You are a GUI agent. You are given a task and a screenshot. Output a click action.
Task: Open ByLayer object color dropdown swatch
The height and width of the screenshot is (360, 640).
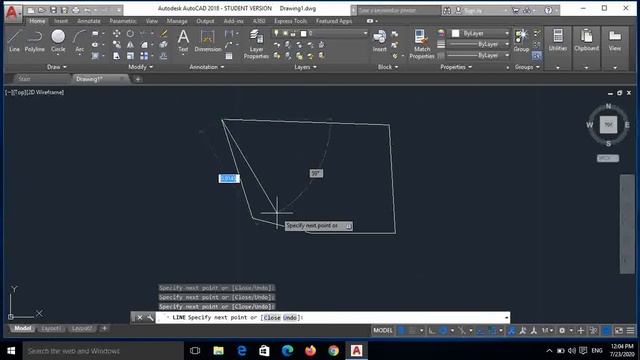pyautogui.click(x=456, y=33)
